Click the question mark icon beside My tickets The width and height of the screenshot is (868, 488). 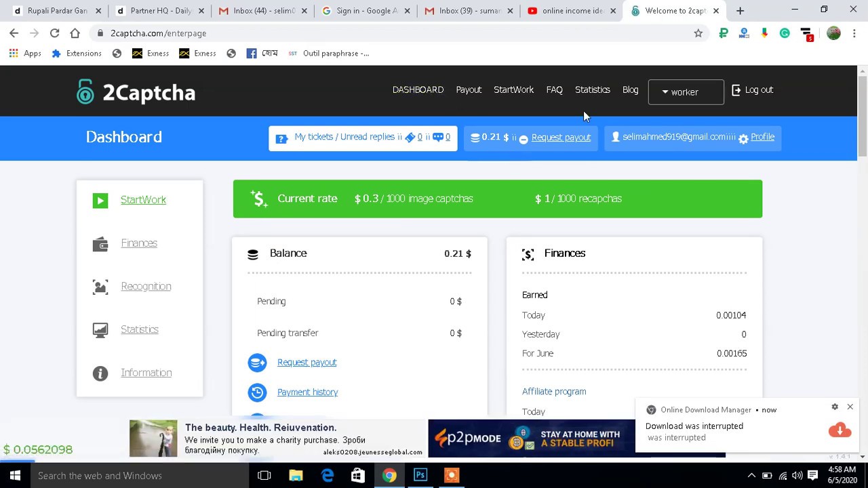click(281, 138)
